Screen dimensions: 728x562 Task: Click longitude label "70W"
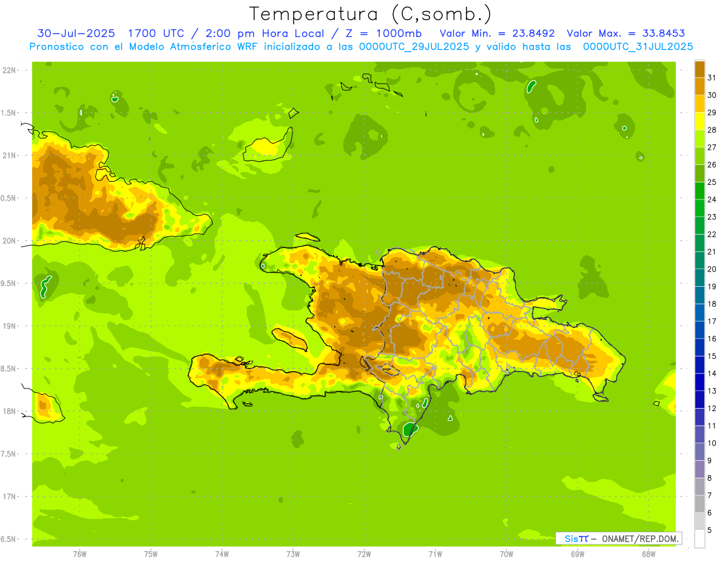coord(507,554)
